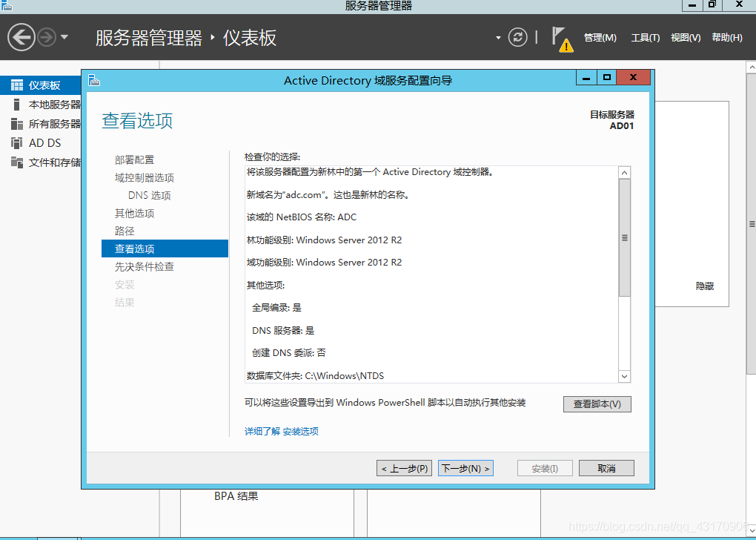Image resolution: width=756 pixels, height=540 pixels.
Task: Expand the navigation history dropdown arrow
Action: (64, 37)
